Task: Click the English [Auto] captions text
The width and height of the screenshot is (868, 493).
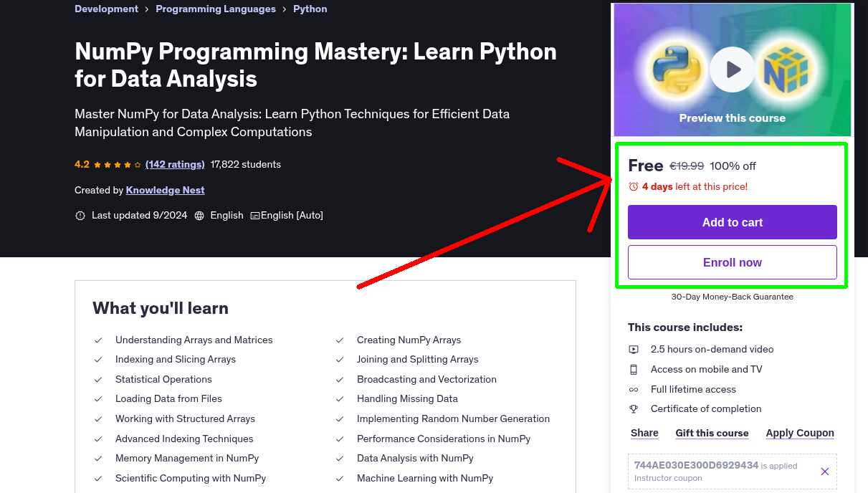Action: 292,216
